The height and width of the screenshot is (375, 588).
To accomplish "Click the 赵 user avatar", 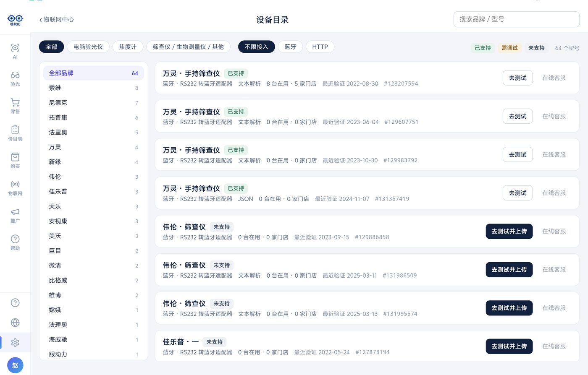I will (x=15, y=365).
